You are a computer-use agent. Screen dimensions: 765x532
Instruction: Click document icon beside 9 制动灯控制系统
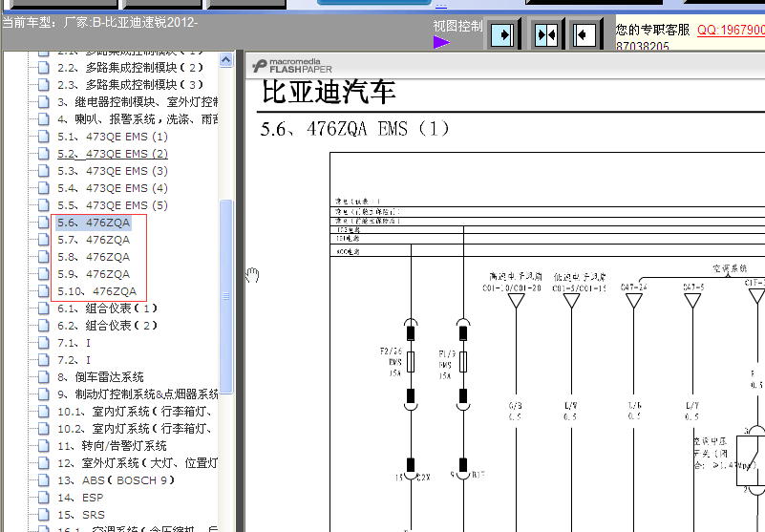pos(43,394)
